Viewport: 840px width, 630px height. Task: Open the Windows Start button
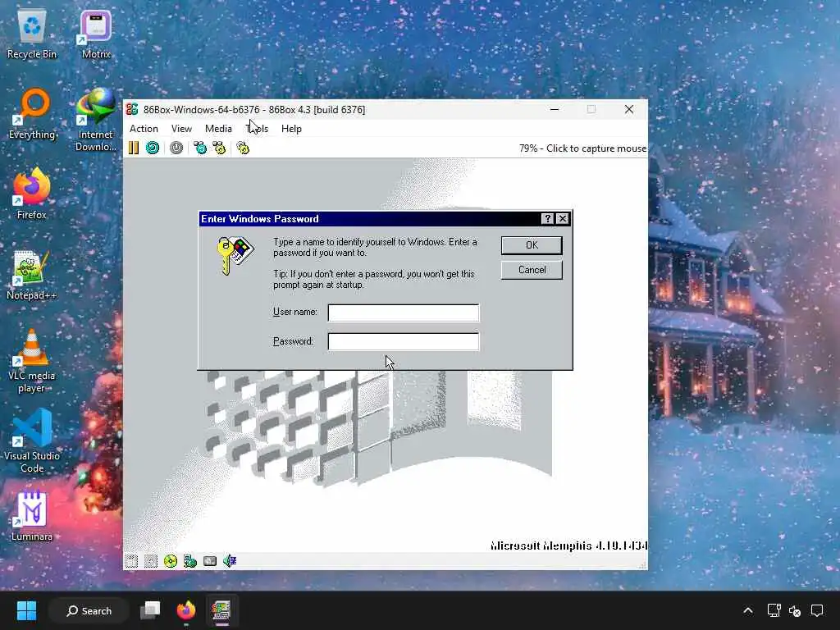(26, 610)
